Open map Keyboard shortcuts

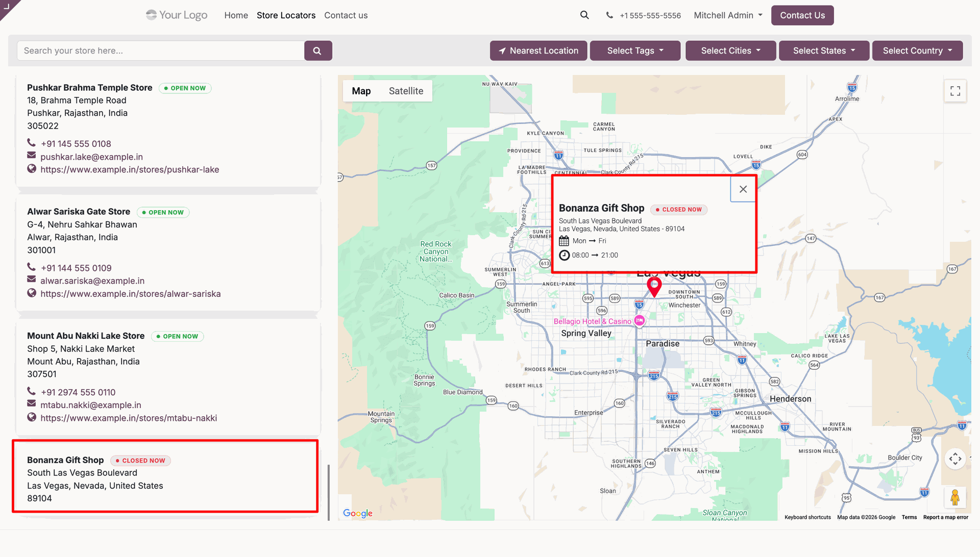pyautogui.click(x=807, y=517)
